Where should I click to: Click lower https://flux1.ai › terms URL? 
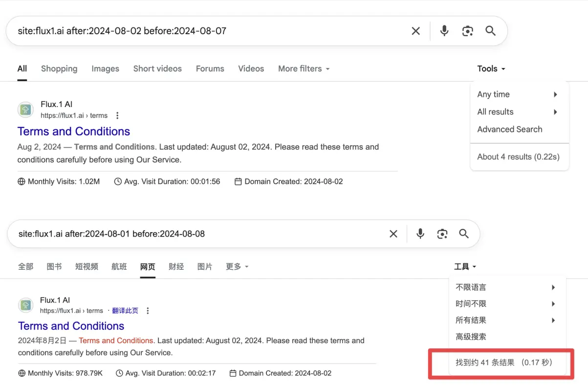click(x=71, y=311)
